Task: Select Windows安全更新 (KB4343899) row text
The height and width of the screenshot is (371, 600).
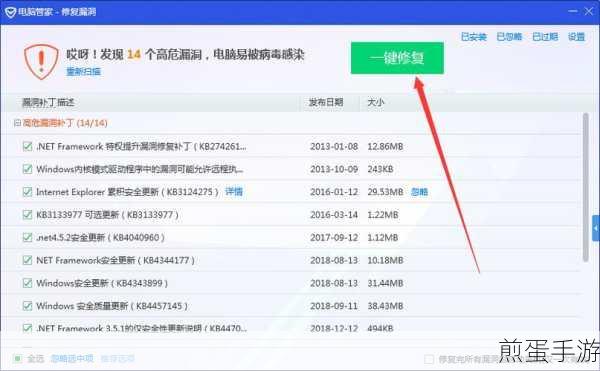Action: pyautogui.click(x=102, y=283)
